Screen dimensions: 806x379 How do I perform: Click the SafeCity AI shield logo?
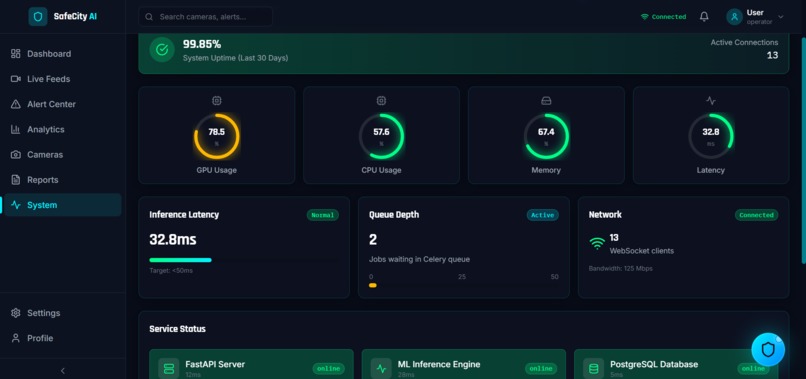pyautogui.click(x=38, y=16)
